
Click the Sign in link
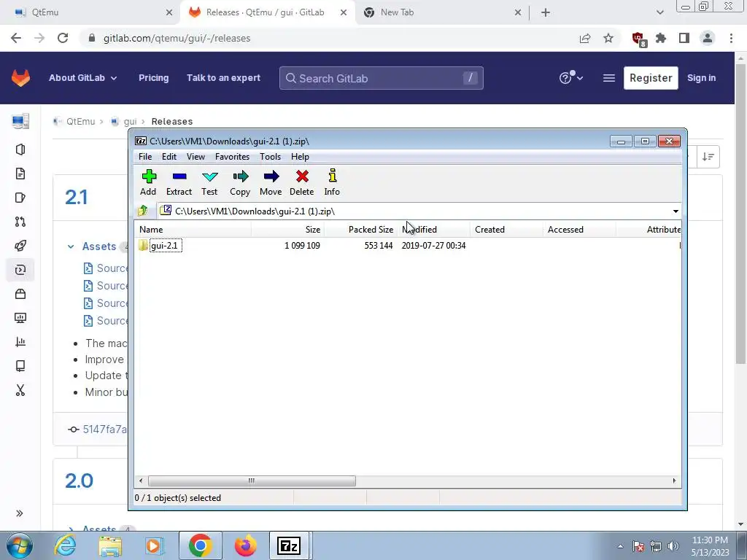(701, 78)
